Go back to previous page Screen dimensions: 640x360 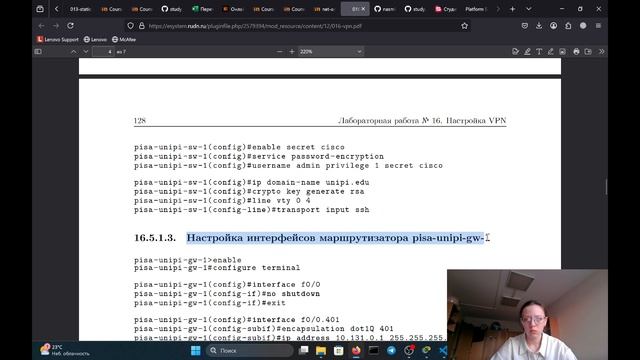point(41,26)
